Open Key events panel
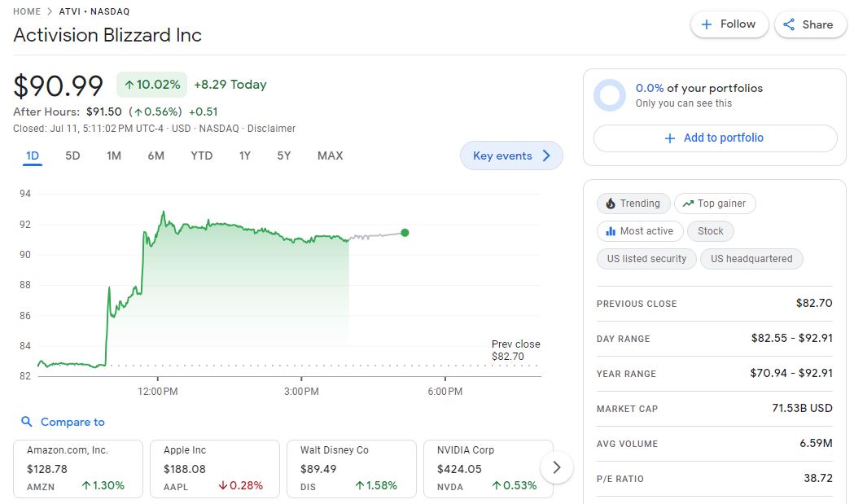This screenshot has width=854, height=504. point(511,156)
